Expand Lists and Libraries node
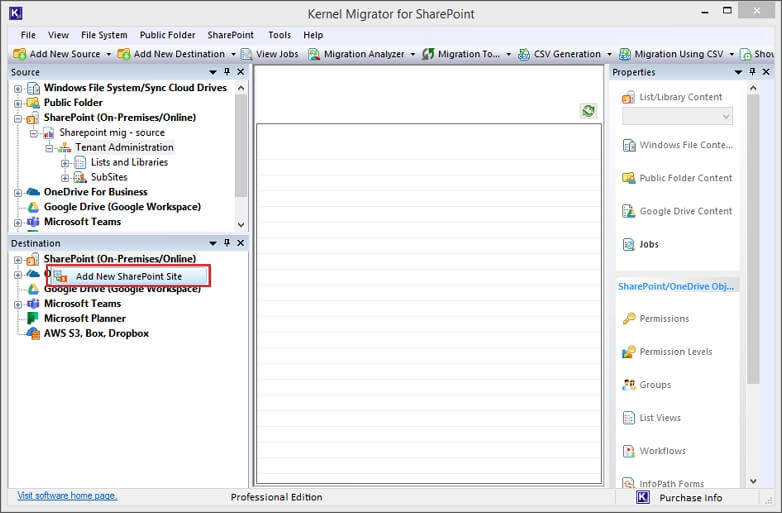The height and width of the screenshot is (513, 782). click(65, 163)
